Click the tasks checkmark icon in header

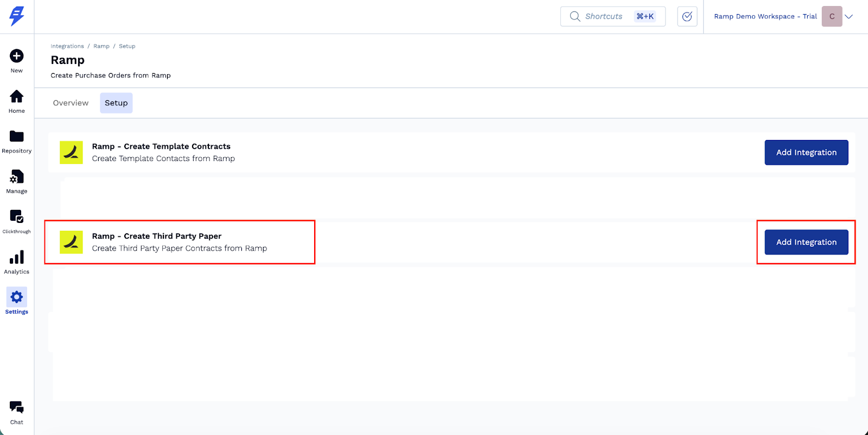(x=687, y=16)
